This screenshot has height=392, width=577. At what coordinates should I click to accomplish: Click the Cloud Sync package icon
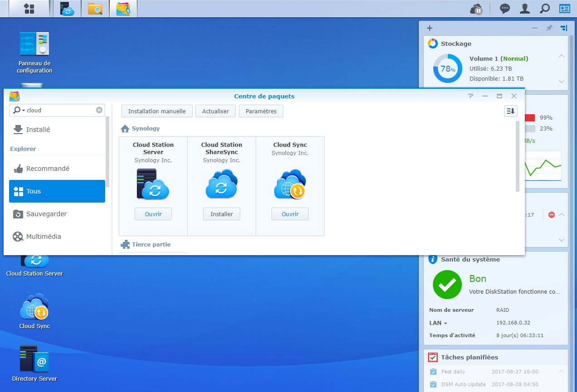coord(290,184)
